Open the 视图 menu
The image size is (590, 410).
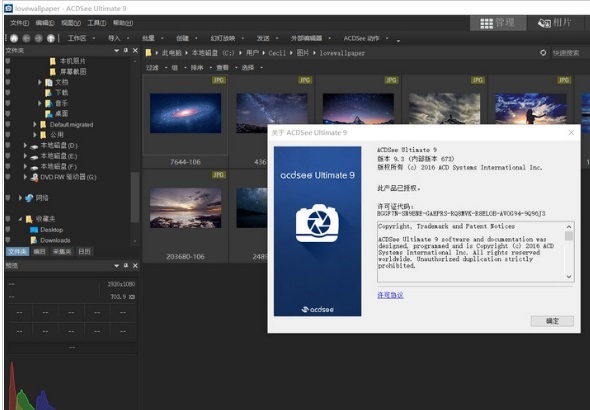coord(71,23)
